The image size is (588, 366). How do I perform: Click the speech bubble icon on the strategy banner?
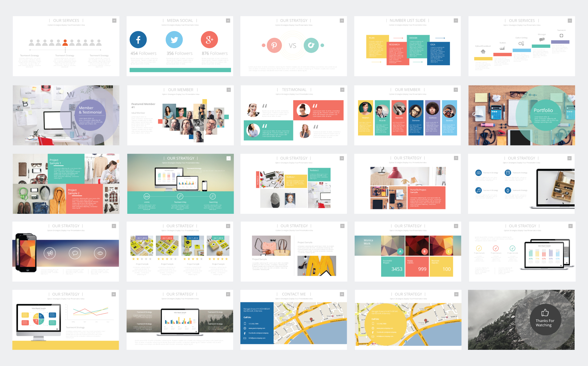(75, 253)
